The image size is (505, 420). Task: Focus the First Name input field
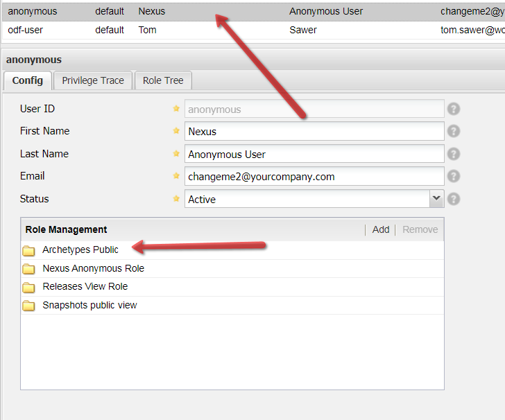pos(314,131)
